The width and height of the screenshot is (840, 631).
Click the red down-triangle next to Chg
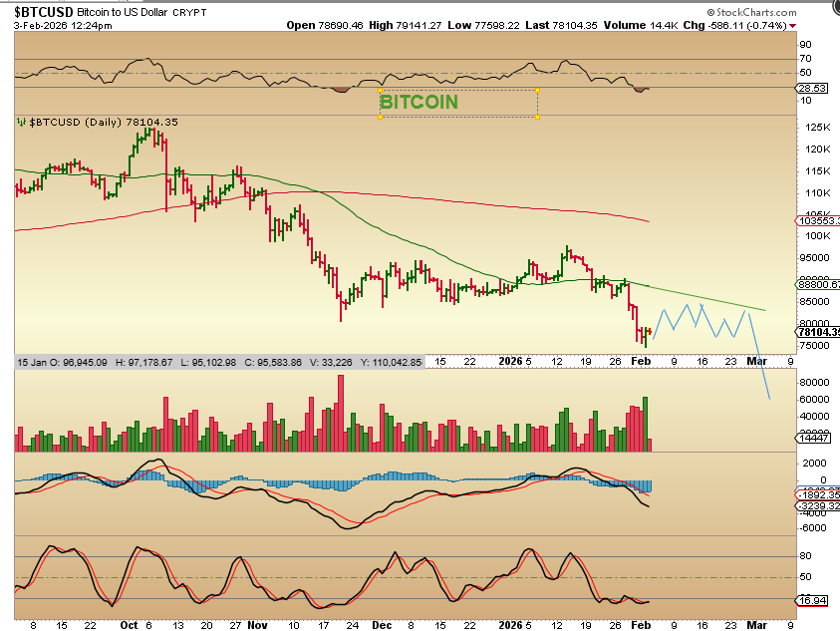click(792, 26)
